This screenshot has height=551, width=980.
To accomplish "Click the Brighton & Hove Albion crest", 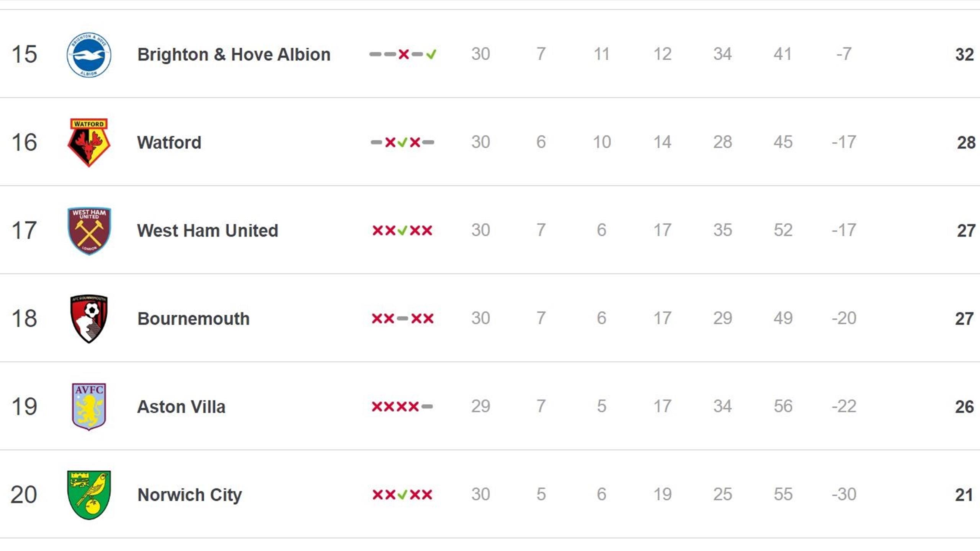I will [89, 54].
